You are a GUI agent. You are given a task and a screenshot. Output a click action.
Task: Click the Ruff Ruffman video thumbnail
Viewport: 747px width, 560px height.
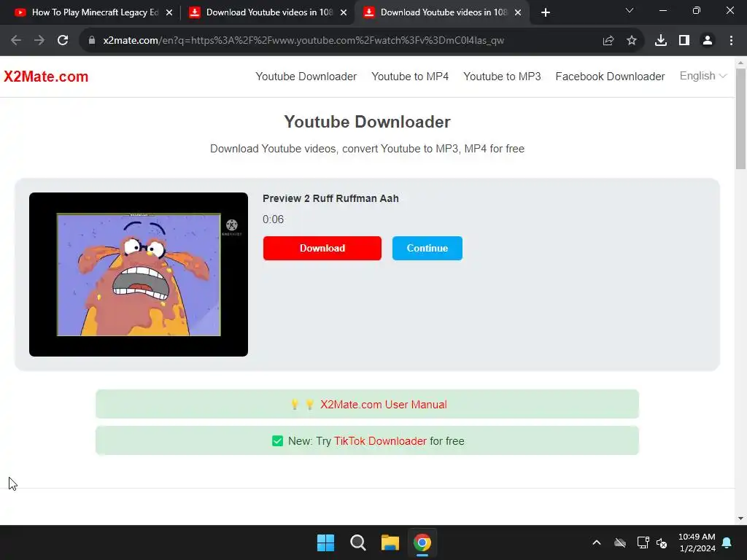139,274
